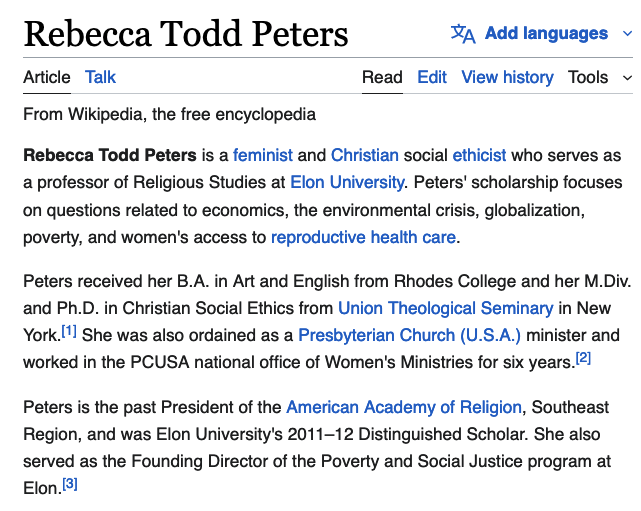This screenshot has width=641, height=511.
Task: Jump to footnote reference 2
Action: tap(583, 357)
